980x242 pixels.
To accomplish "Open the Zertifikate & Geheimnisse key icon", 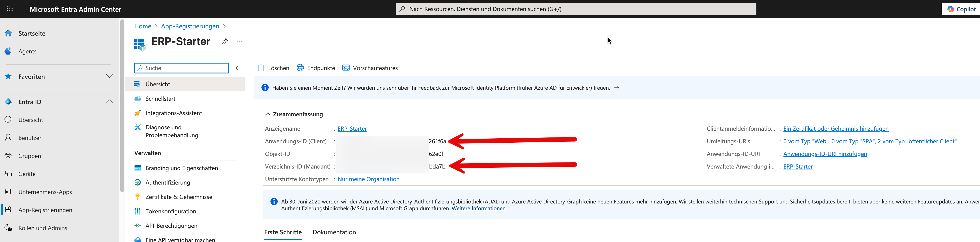I will [x=138, y=197].
